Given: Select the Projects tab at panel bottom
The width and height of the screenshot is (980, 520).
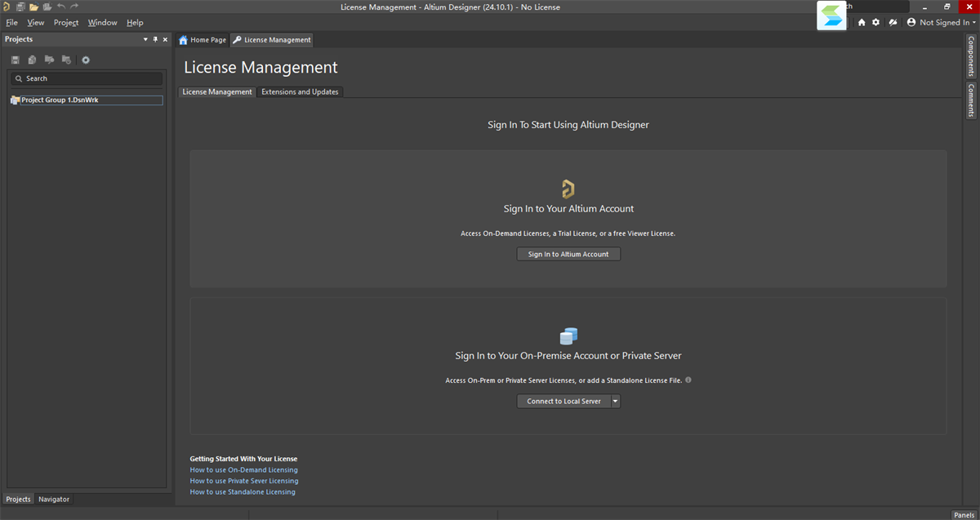Looking at the screenshot, I should click(18, 499).
